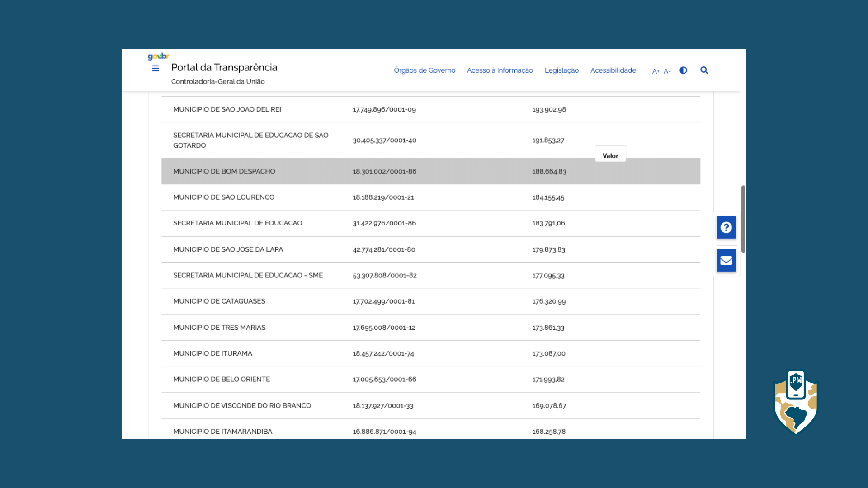Click the blue help question mark icon
The image size is (868, 488).
726,227
